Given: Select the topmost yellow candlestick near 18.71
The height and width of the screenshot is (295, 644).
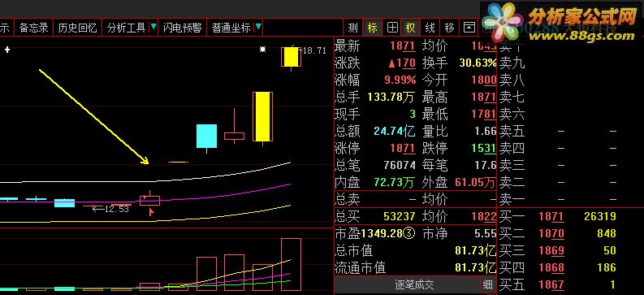Looking at the screenshot, I should [x=292, y=57].
